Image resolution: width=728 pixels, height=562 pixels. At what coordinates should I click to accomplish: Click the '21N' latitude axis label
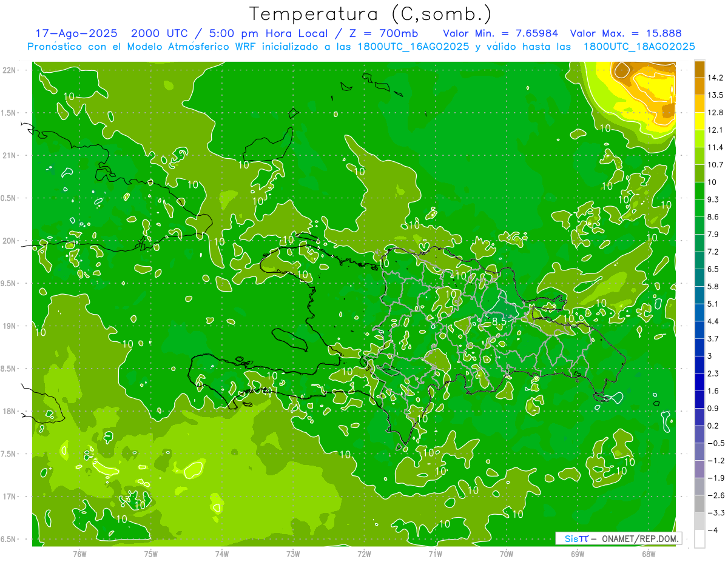coord(9,156)
